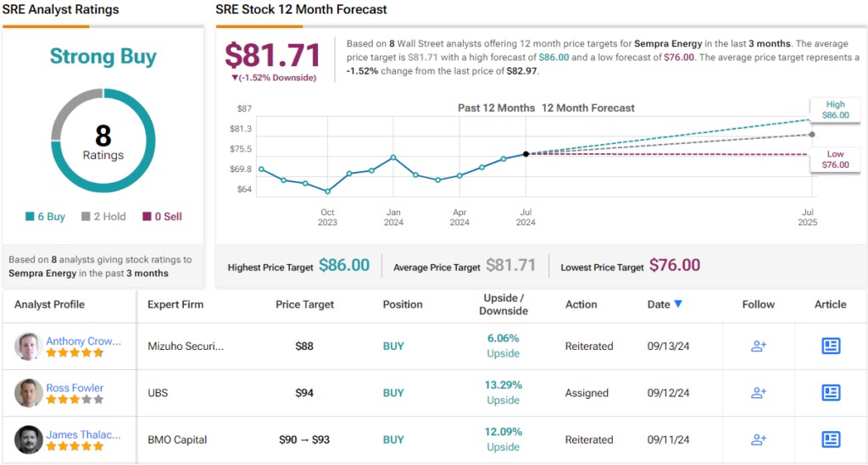Open Anthony Crowdell analyst profile link
The image size is (868, 465).
pyautogui.click(x=83, y=340)
